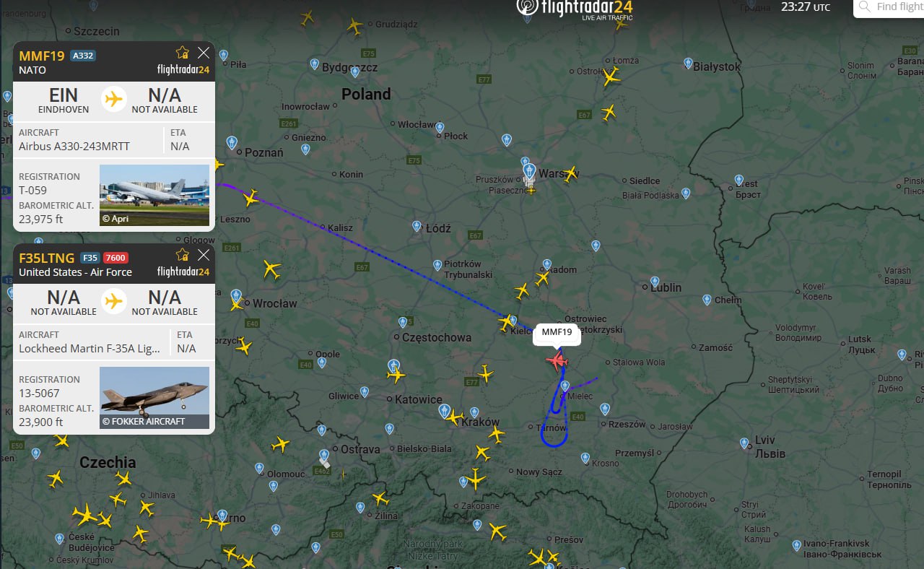Click the red F-35 aircraft icon on map
The image size is (924, 569).
point(557,360)
